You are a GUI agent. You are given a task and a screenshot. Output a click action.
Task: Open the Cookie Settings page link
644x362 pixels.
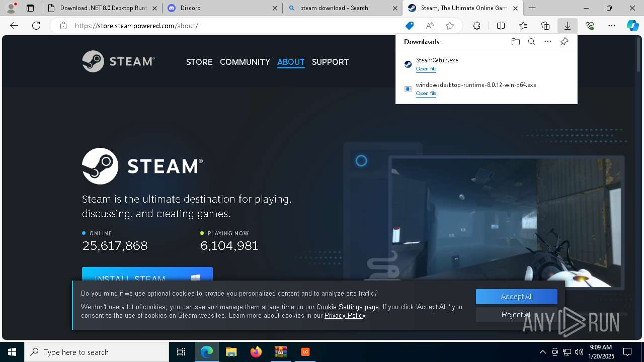point(348,307)
